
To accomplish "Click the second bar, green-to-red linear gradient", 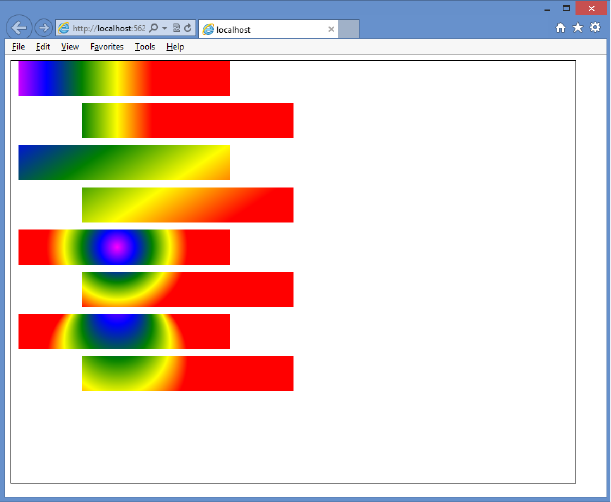I will (x=187, y=120).
